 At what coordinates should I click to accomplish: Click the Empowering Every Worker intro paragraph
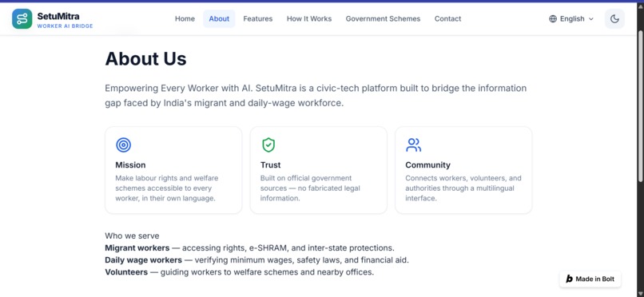pos(316,96)
